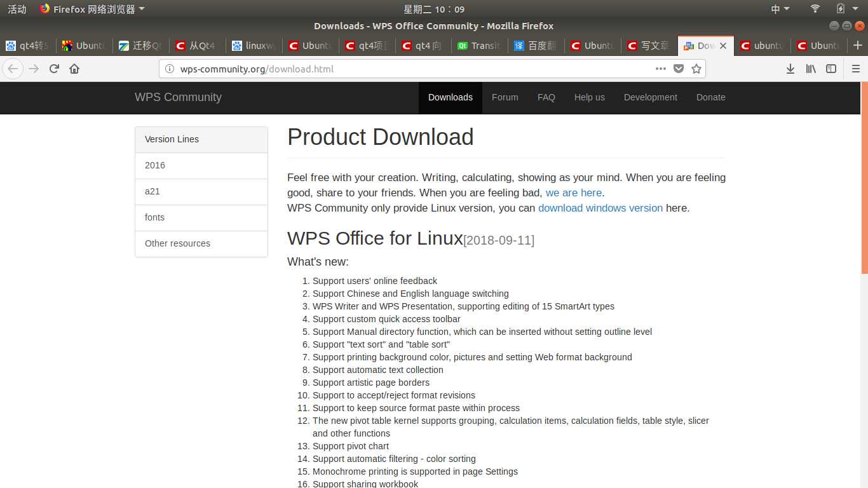Switch to the lowercase ubuntu tab
The image size is (868, 488).
pos(763,46)
